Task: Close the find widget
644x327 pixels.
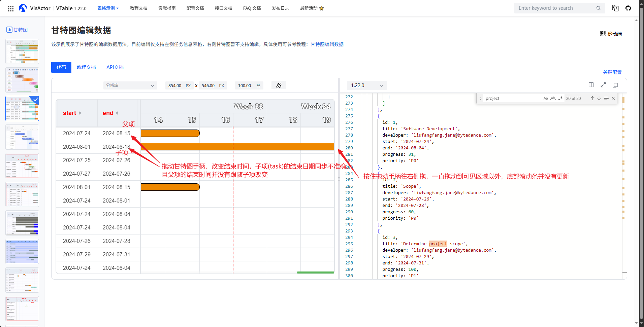Action: pos(613,98)
